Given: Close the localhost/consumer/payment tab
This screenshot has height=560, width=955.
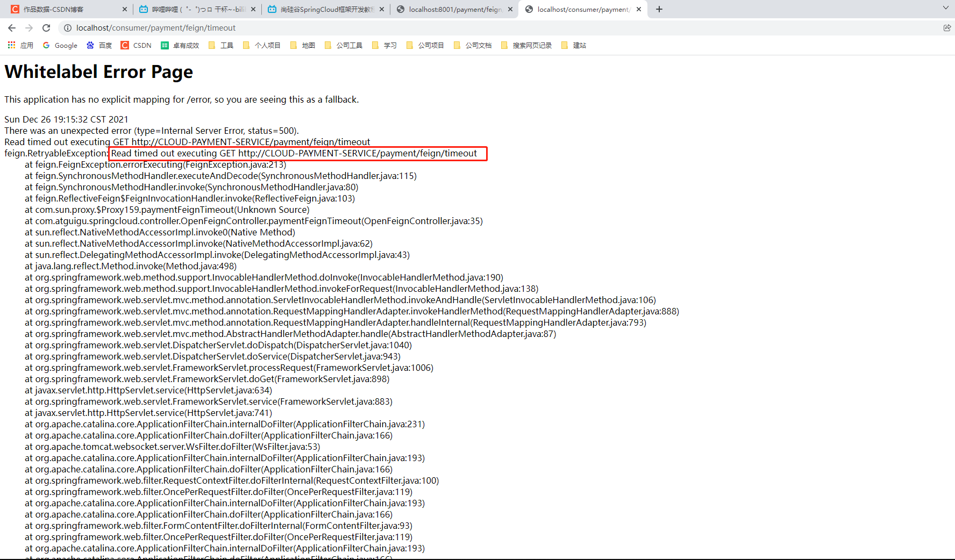Looking at the screenshot, I should (639, 9).
